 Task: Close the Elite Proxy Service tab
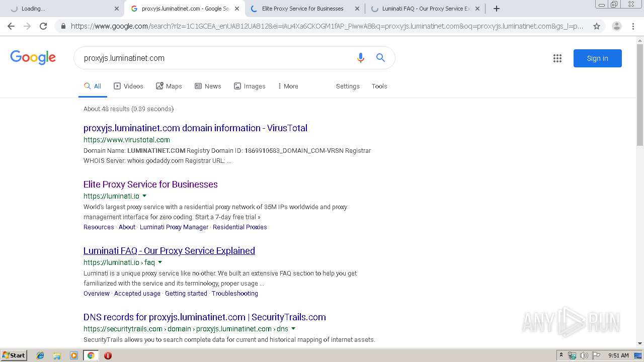click(357, 9)
